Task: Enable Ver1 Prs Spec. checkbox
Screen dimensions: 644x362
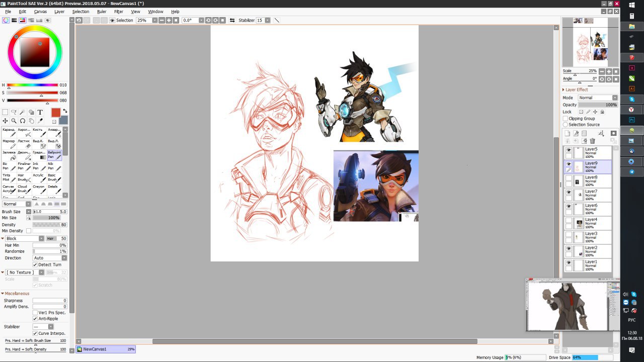Action: click(35, 313)
